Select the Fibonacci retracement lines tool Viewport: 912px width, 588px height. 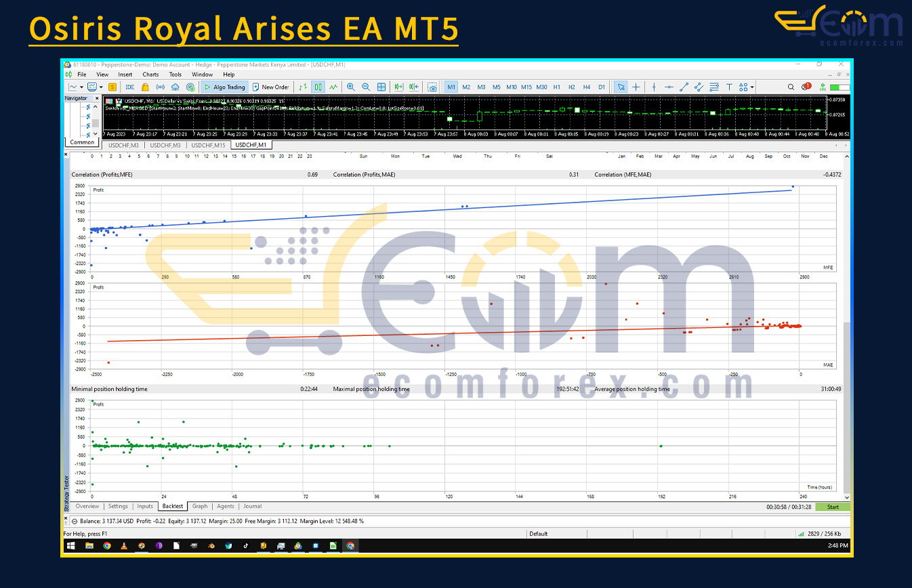pyautogui.click(x=714, y=87)
